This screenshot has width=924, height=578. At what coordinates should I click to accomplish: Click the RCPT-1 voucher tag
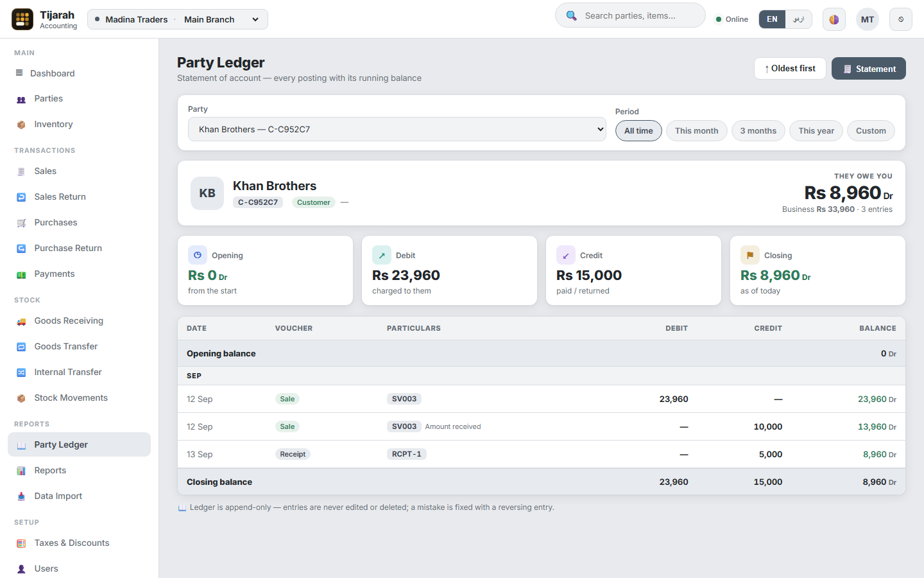pos(407,454)
